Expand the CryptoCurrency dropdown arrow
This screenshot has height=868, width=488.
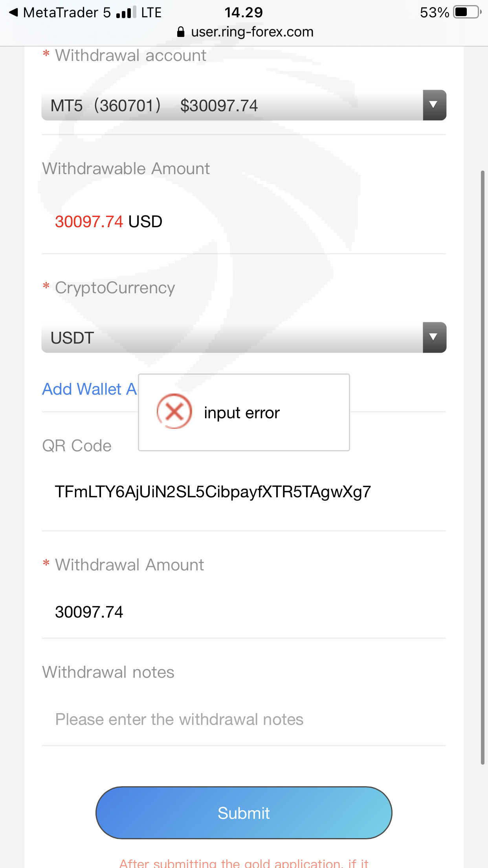click(434, 337)
